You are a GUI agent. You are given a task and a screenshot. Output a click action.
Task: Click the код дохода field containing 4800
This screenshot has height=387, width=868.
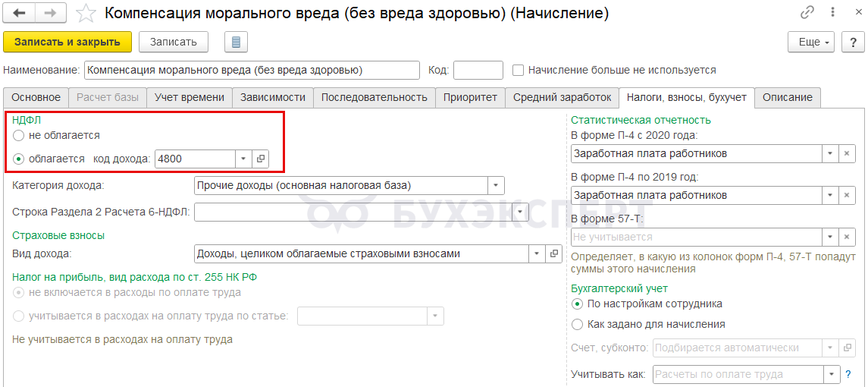[196, 159]
